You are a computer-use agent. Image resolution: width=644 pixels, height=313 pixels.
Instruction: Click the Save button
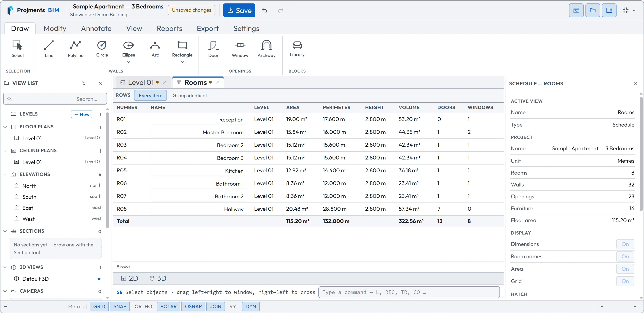[x=239, y=10]
